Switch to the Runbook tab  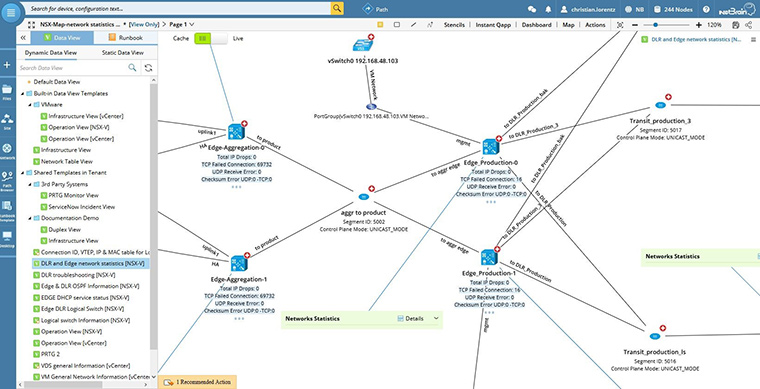point(126,37)
